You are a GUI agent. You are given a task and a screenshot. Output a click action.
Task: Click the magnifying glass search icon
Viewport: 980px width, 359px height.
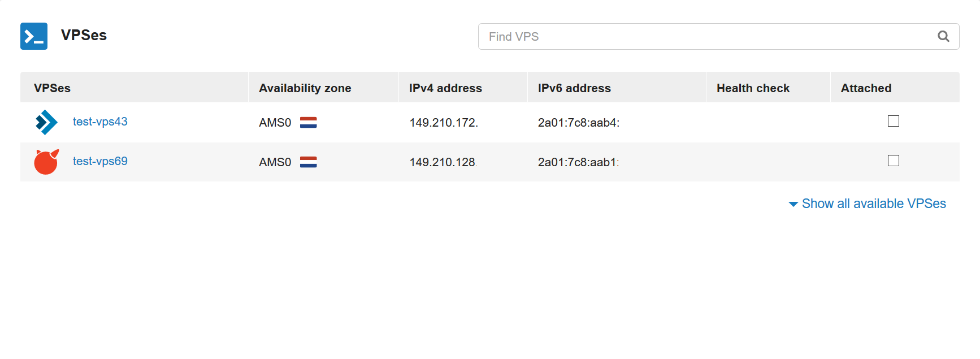pyautogui.click(x=943, y=36)
